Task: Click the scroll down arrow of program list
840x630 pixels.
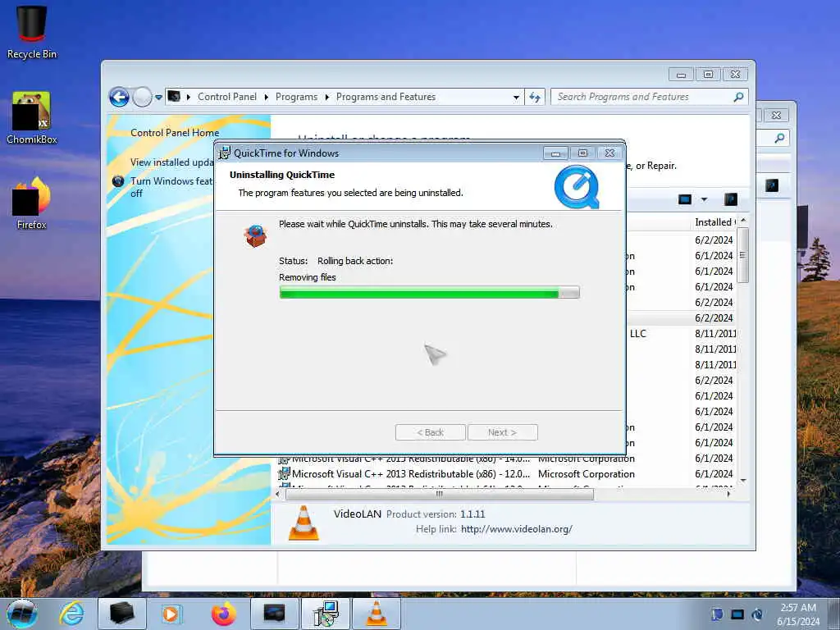Action: click(742, 481)
